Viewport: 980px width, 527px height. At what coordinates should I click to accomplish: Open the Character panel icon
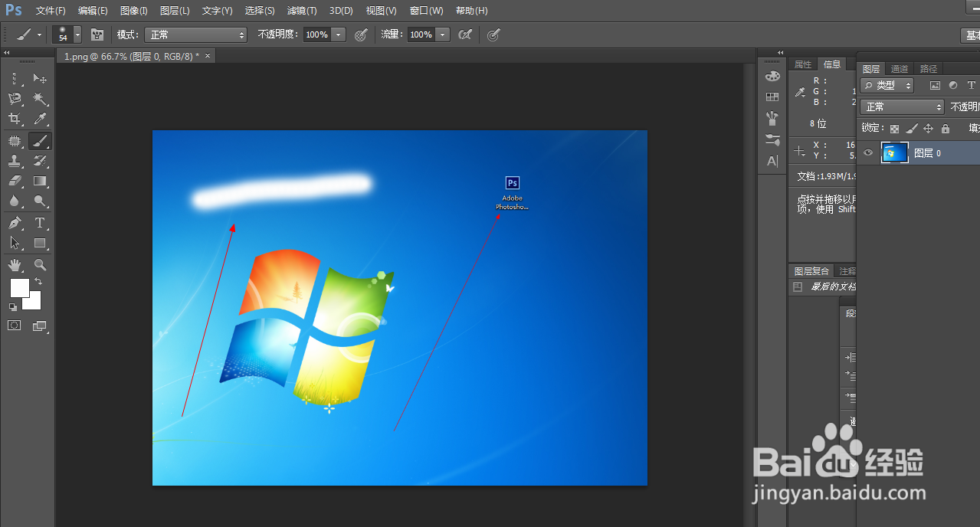point(772,161)
